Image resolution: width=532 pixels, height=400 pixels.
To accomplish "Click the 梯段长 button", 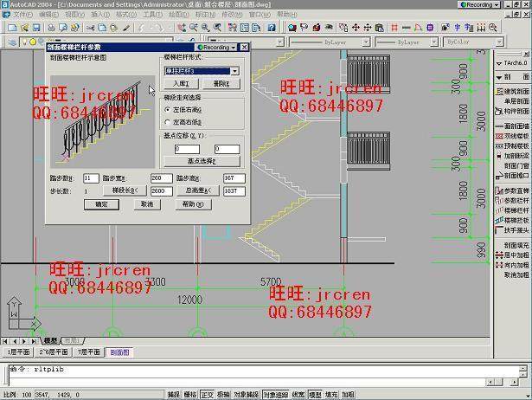I will [x=125, y=190].
